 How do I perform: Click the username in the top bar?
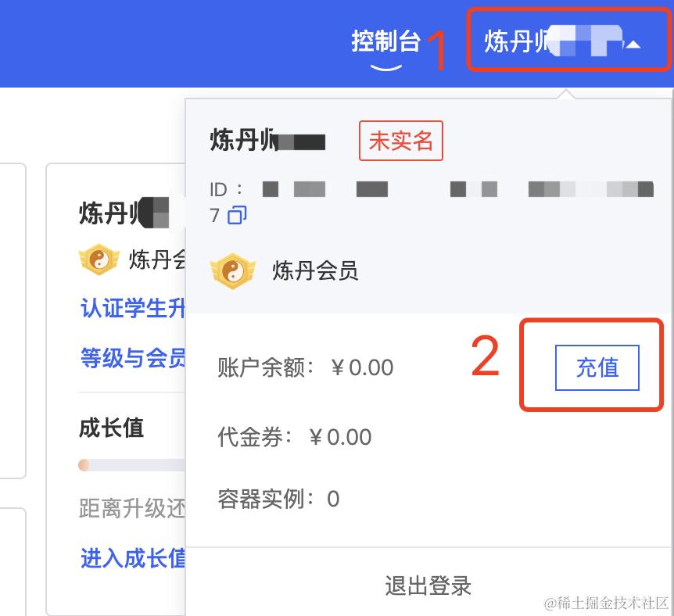click(x=554, y=41)
